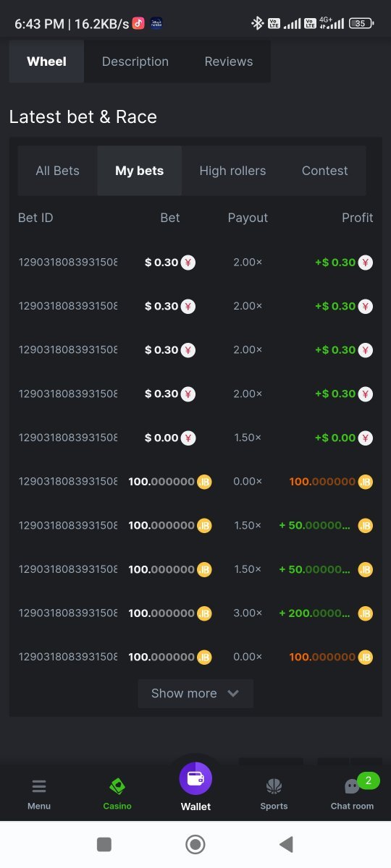Select the Wheel tab
Image resolution: width=391 pixels, height=868 pixels.
(46, 61)
